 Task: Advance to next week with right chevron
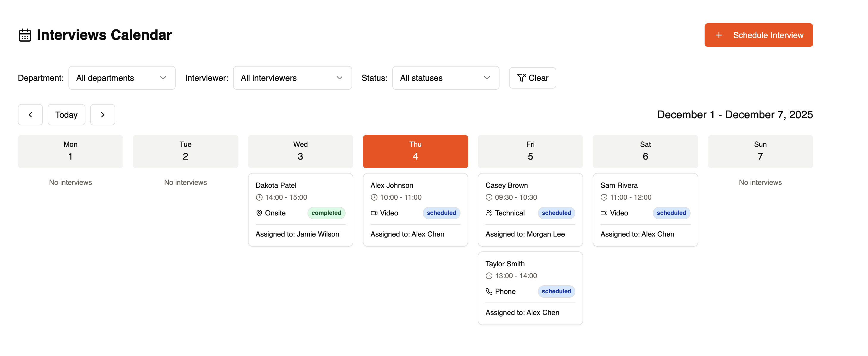point(102,115)
